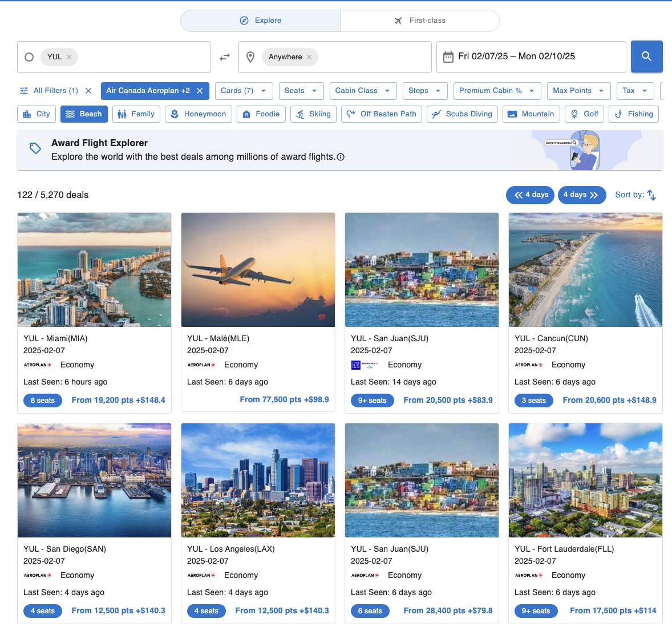Open All Filters (1) panel
672x631 pixels.
[x=49, y=91]
